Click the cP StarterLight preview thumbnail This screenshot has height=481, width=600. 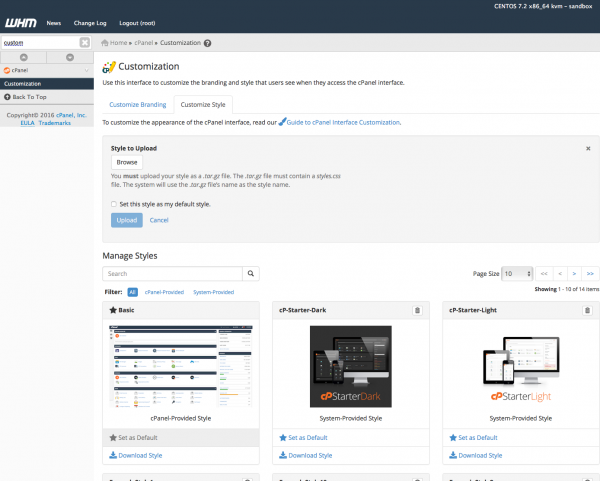[521, 369]
